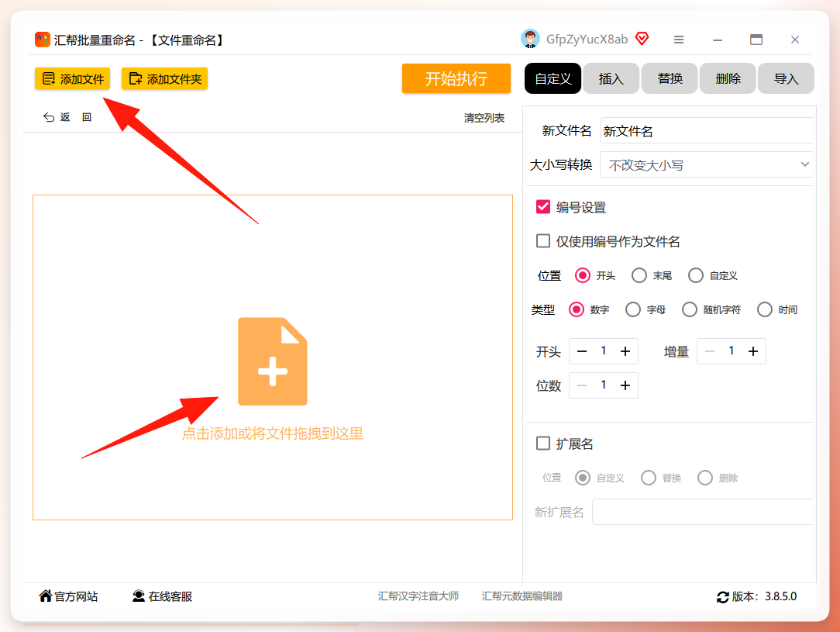The width and height of the screenshot is (840, 632).
Task: Increase the 增量 value
Action: pyautogui.click(x=753, y=351)
